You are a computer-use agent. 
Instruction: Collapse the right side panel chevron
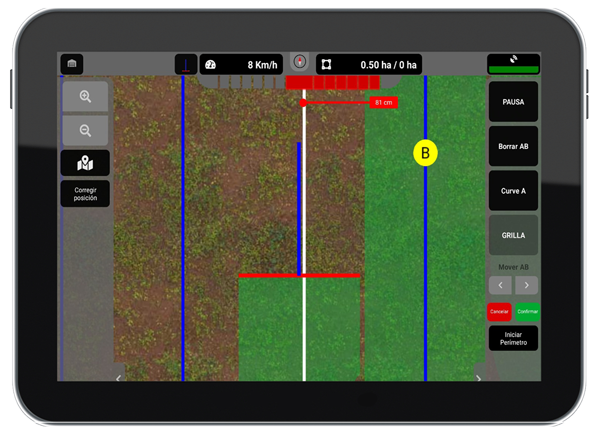point(478,378)
